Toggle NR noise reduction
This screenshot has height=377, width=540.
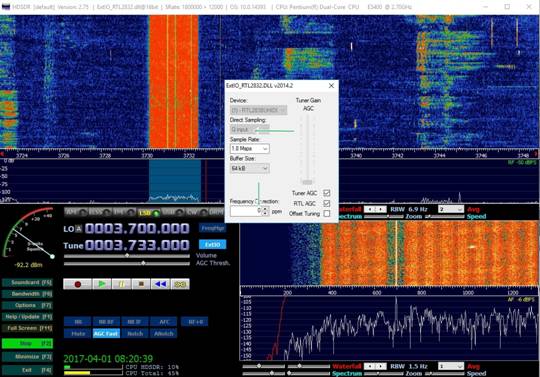pyautogui.click(x=78, y=322)
